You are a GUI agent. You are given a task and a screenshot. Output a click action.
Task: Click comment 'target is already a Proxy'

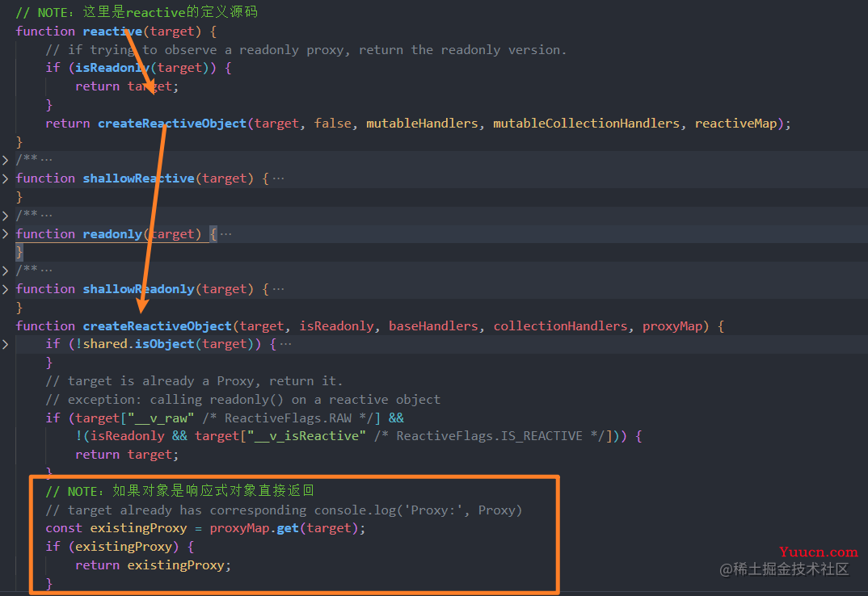tap(194, 380)
